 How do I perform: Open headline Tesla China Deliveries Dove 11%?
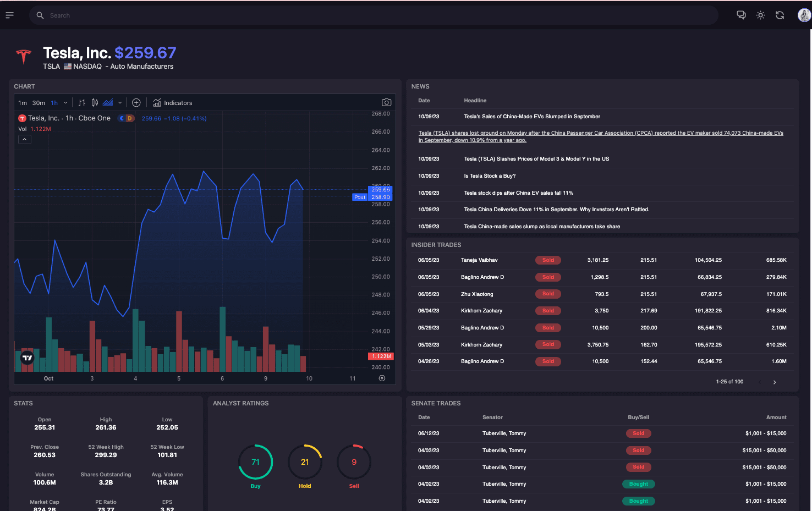click(556, 210)
